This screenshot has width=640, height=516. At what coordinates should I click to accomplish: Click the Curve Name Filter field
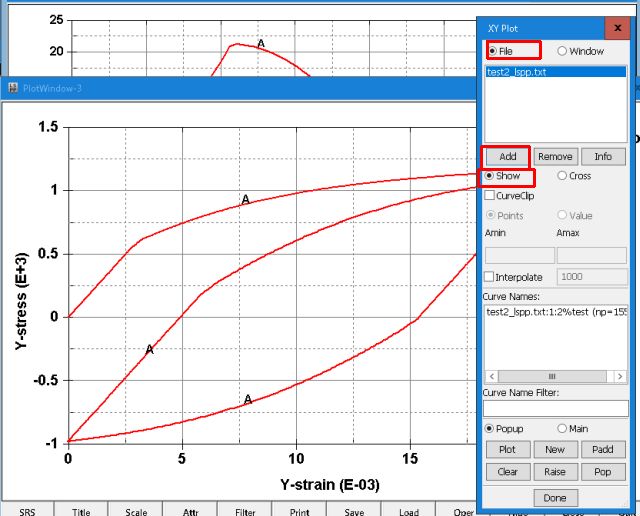click(x=555, y=408)
